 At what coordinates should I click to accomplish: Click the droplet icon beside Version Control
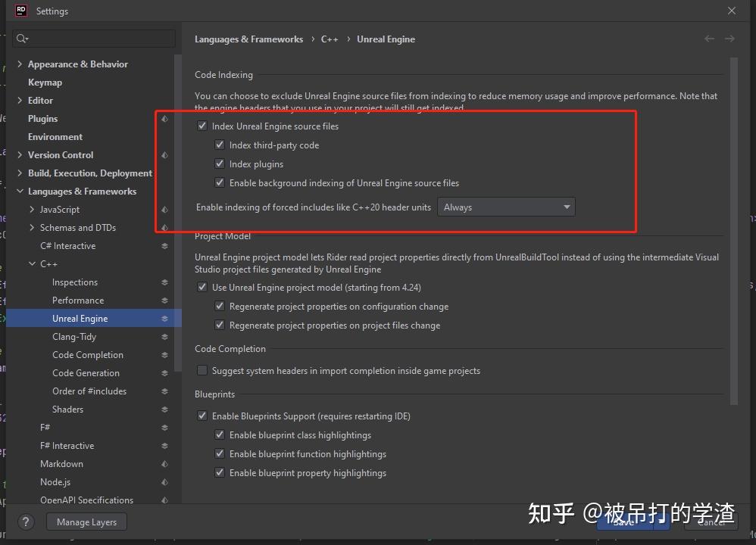coord(164,154)
